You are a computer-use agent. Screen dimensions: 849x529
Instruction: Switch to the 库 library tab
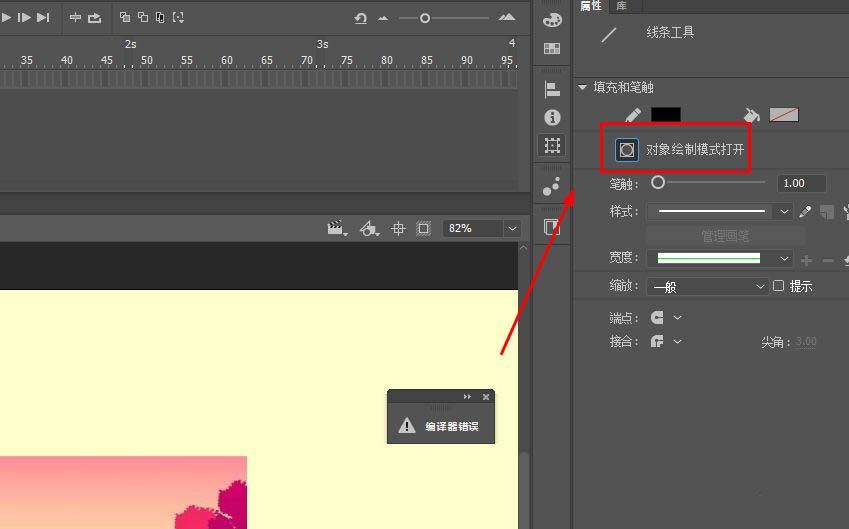click(x=621, y=6)
